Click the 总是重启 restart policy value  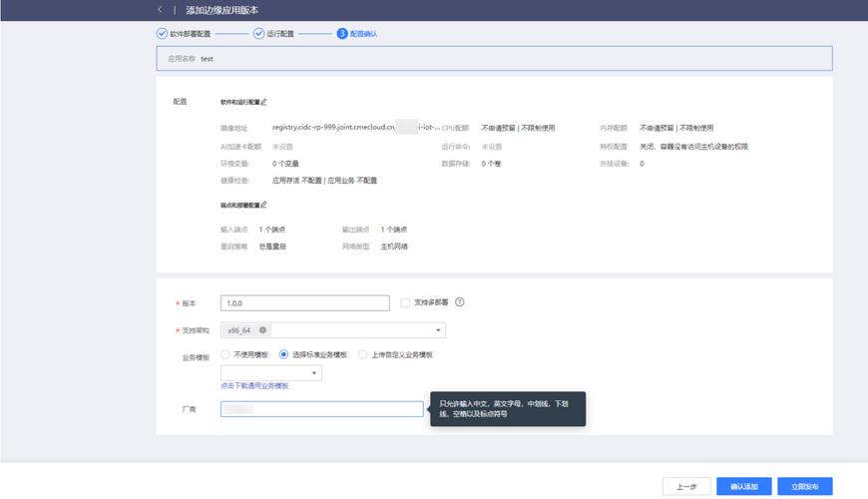(x=272, y=247)
